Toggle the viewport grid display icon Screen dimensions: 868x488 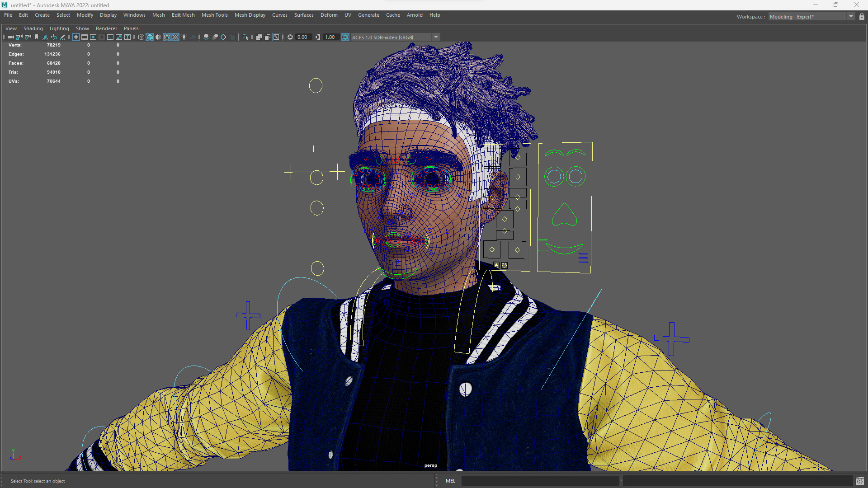76,37
